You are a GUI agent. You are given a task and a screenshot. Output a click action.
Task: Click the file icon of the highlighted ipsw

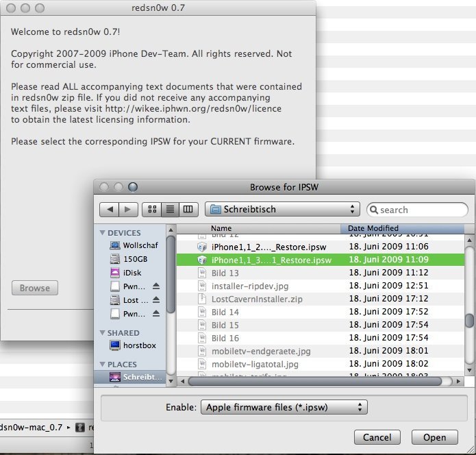[x=202, y=260]
